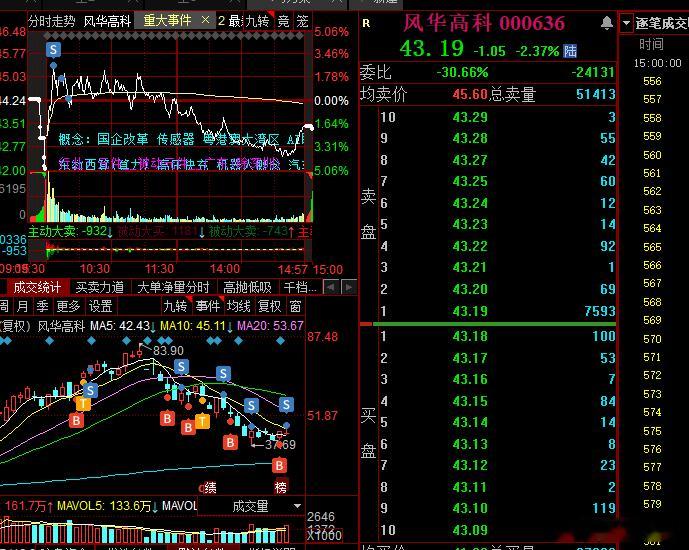The image size is (689, 550).
Task: Click the 83.90 high price label
Action: 168,351
